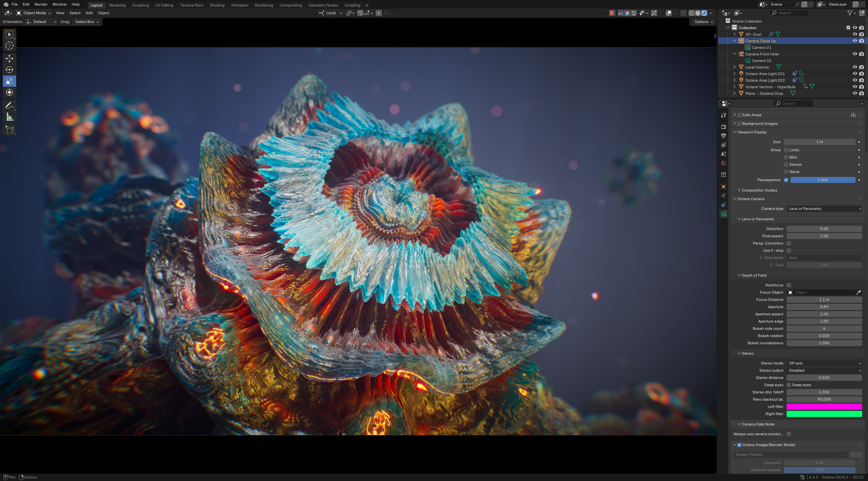This screenshot has height=481, width=868.
Task: Select the Measure tool
Action: (x=9, y=117)
